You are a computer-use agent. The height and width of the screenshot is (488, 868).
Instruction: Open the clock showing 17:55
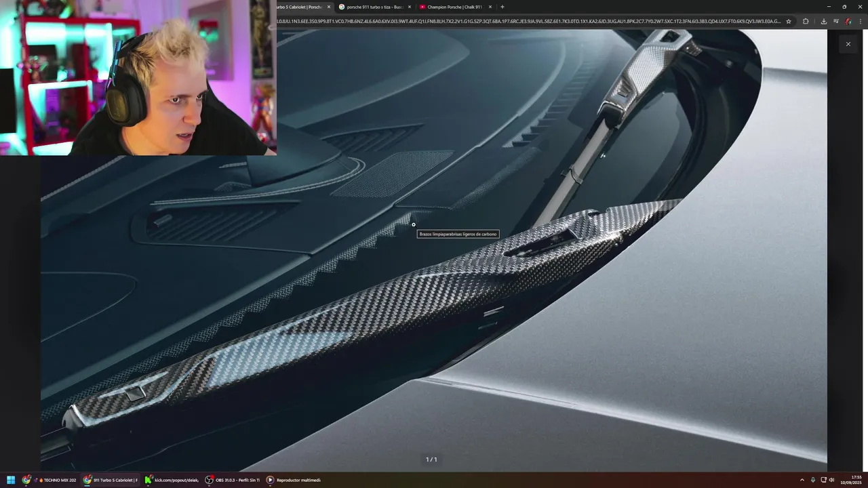tap(852, 480)
